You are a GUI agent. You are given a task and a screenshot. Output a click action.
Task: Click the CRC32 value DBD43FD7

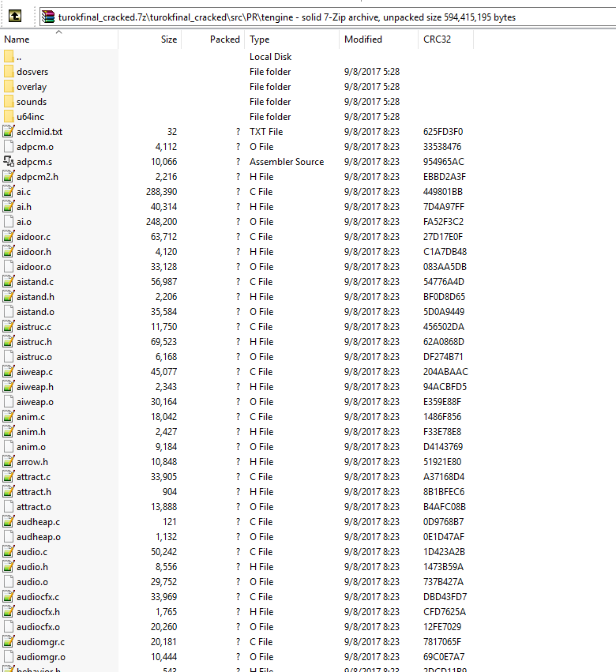point(445,596)
